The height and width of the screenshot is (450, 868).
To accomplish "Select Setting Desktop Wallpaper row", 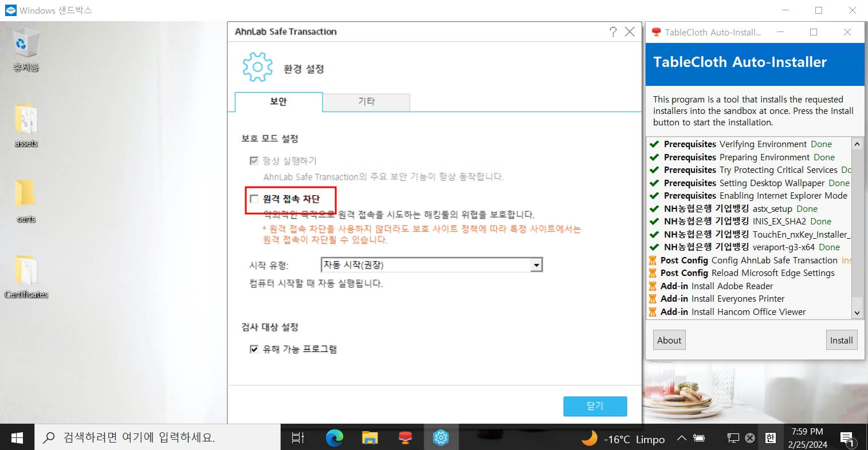I will point(749,183).
